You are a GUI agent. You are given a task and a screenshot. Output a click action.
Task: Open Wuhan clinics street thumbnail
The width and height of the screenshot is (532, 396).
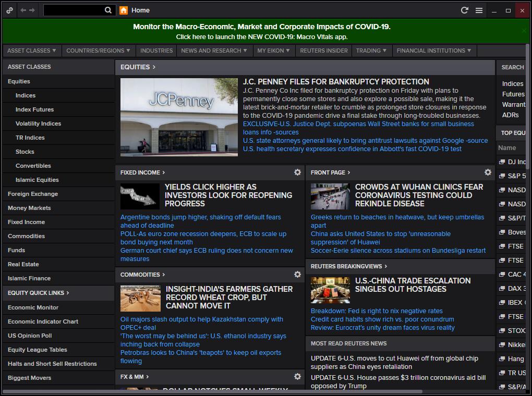pos(330,196)
